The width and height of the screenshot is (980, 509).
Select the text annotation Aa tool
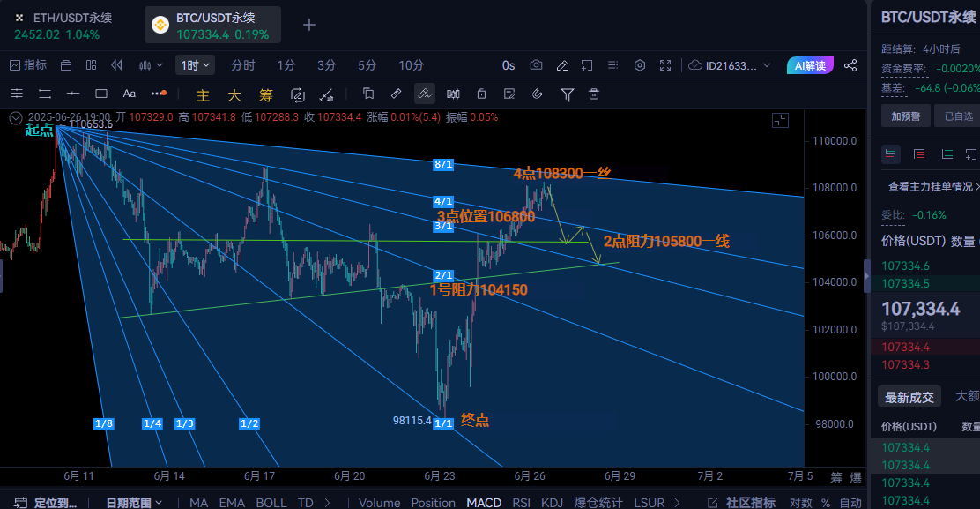click(130, 94)
